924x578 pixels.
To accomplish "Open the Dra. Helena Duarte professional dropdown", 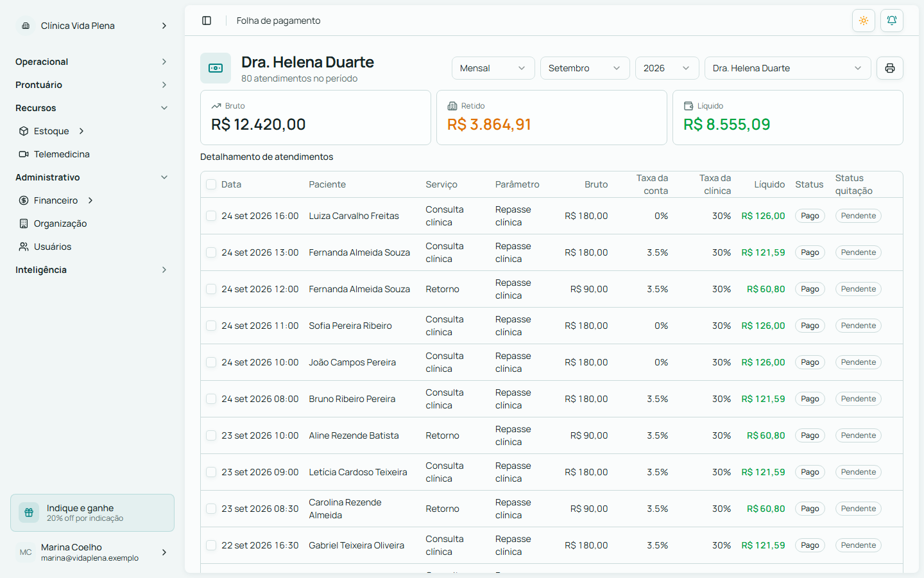I will coord(787,68).
